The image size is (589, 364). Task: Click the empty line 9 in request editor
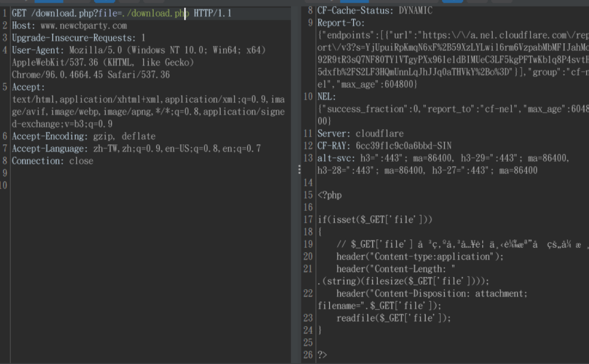click(150, 173)
